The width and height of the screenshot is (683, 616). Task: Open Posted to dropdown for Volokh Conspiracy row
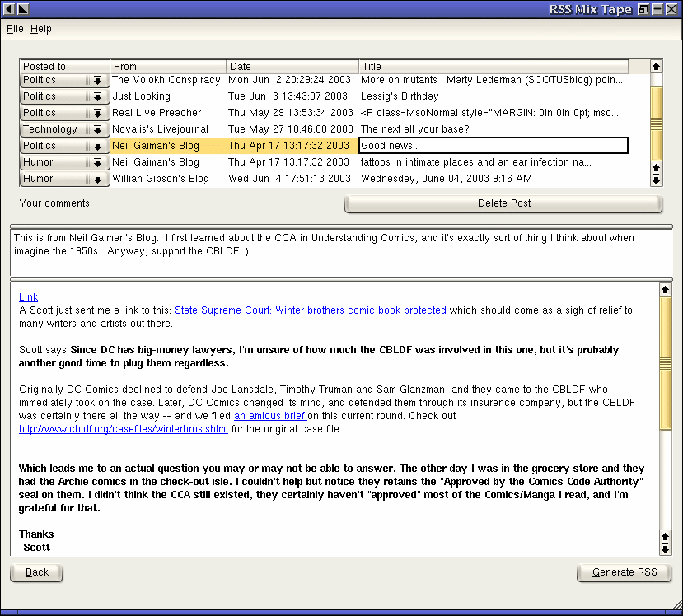tap(64, 80)
